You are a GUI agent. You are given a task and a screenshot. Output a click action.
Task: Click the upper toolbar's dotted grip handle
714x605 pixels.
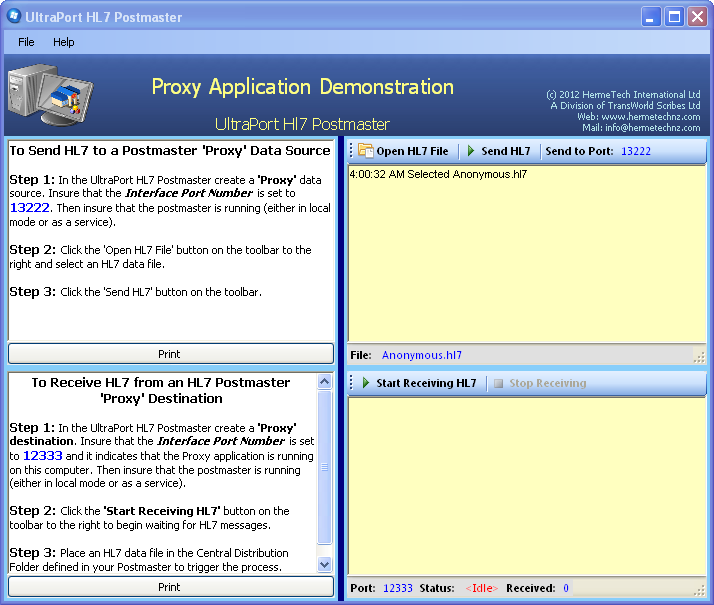352,151
